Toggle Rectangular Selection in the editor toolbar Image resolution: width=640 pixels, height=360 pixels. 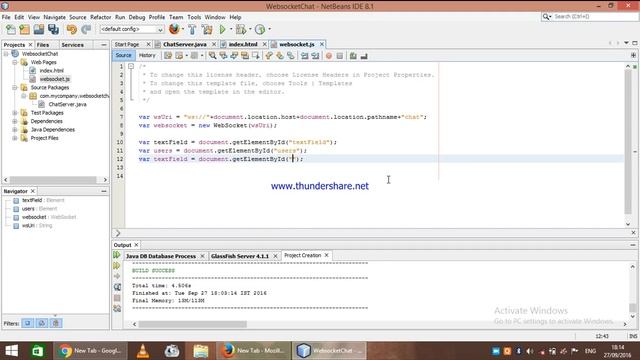(256, 56)
